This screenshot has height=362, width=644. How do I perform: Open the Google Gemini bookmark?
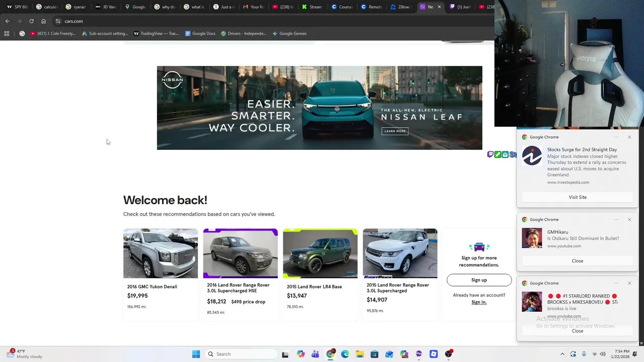click(x=289, y=34)
